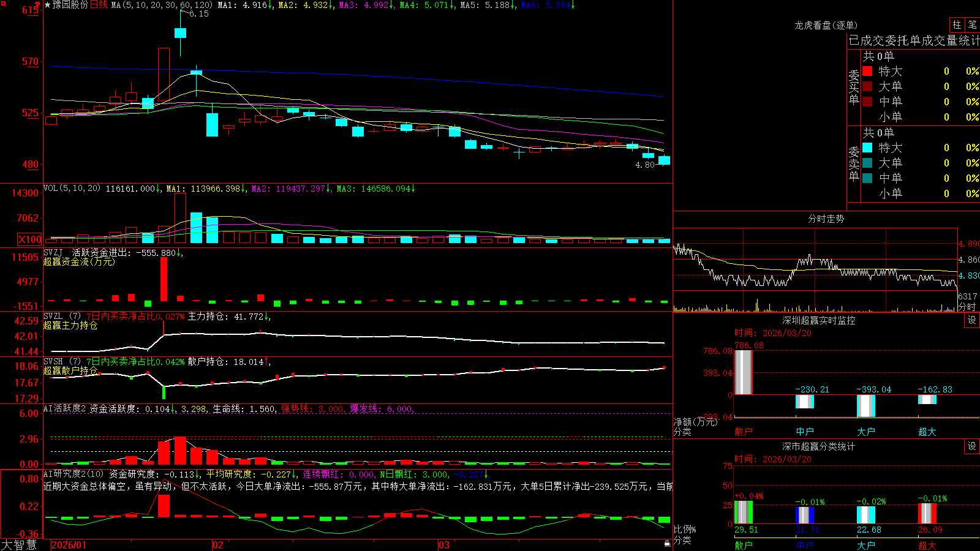
Task: Click the red 特大 buy-order color swatch
Action: (x=867, y=71)
